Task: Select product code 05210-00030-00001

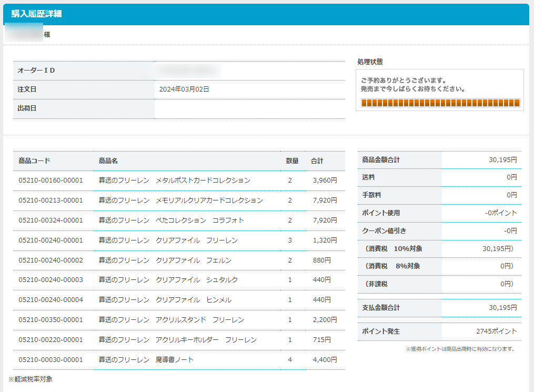Action: [51, 360]
